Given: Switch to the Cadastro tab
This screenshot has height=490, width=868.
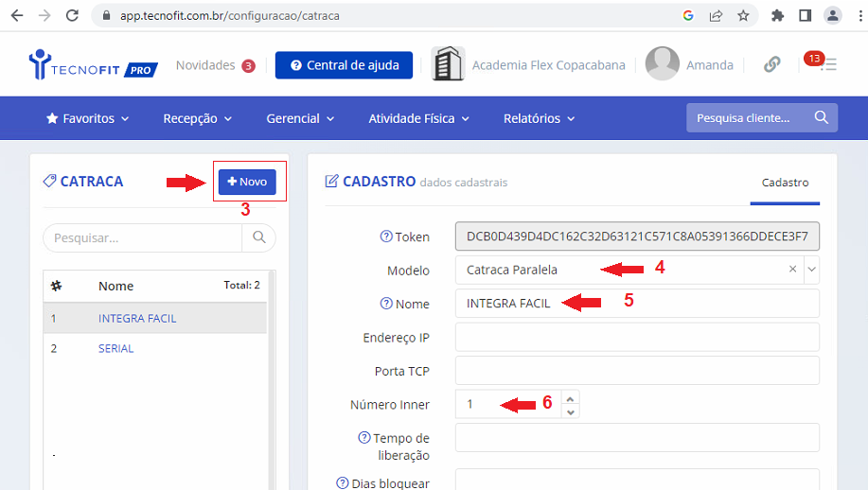Looking at the screenshot, I should pos(785,183).
